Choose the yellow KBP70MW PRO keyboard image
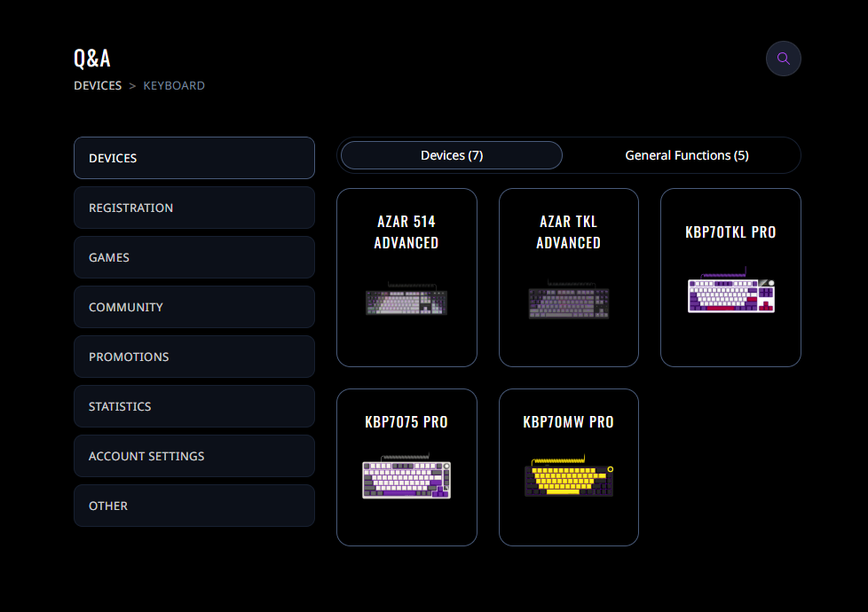Viewport: 868px width, 612px height. tap(569, 478)
